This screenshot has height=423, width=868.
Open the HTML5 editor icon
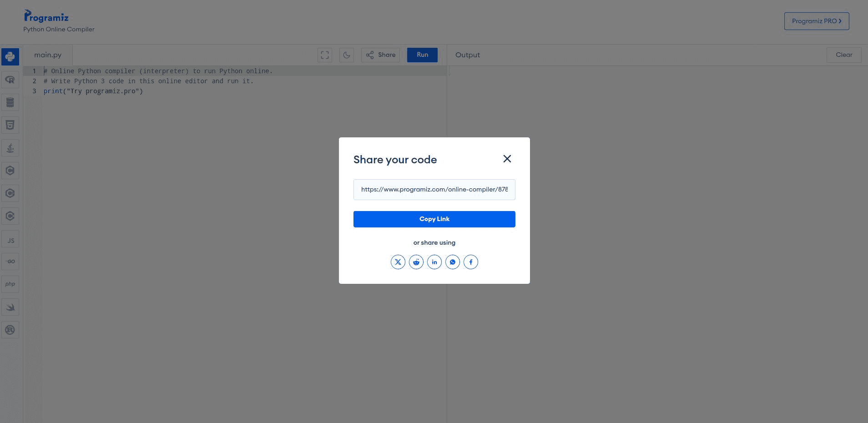10,125
